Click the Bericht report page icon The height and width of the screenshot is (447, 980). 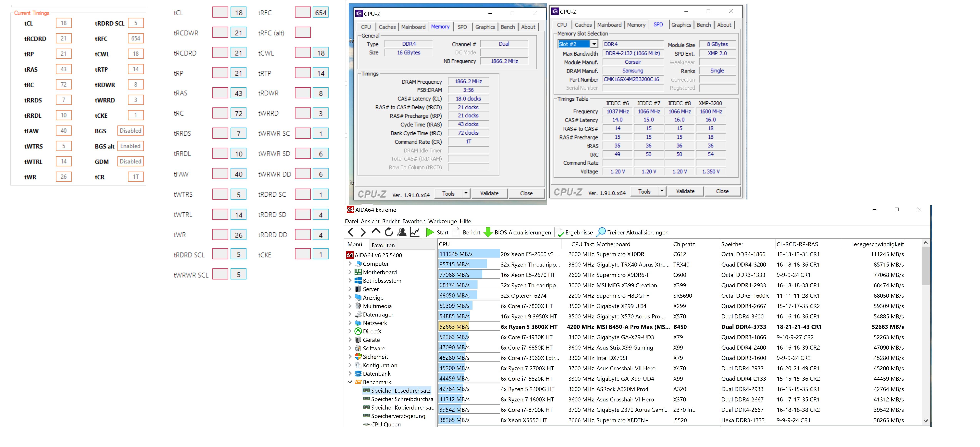(455, 232)
